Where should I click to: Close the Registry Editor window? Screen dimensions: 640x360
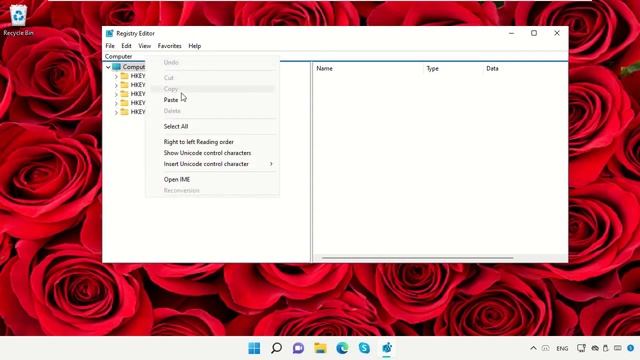(557, 33)
